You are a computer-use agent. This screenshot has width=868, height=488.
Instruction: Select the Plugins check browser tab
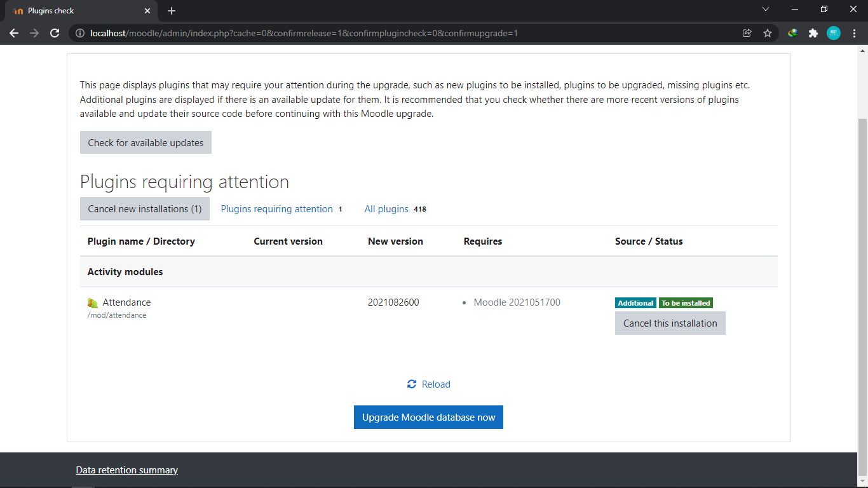[x=81, y=11]
